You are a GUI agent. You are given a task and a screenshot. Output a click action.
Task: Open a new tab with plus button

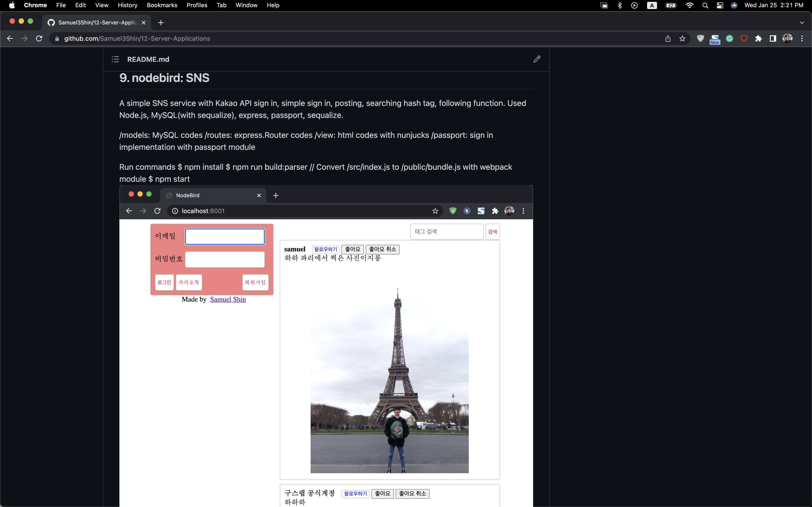click(161, 23)
